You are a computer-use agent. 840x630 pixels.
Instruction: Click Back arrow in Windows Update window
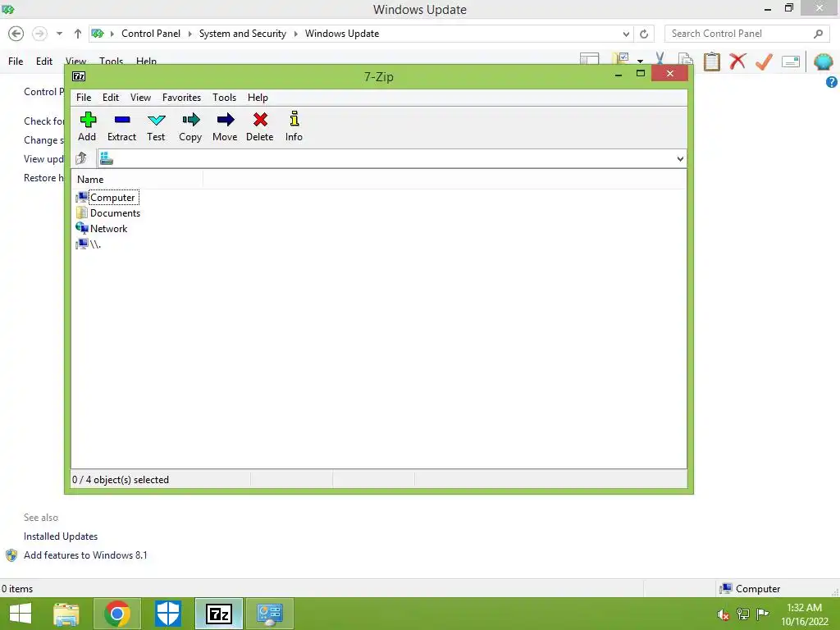tap(16, 34)
